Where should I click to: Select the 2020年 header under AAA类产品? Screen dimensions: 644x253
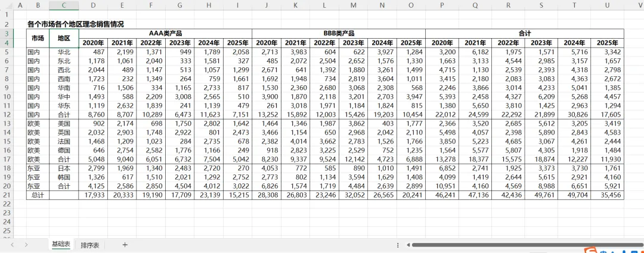tap(93, 43)
